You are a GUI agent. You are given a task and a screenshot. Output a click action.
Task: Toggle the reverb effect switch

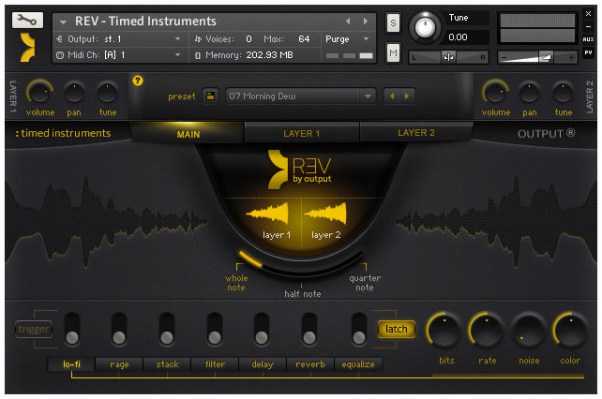(x=309, y=329)
